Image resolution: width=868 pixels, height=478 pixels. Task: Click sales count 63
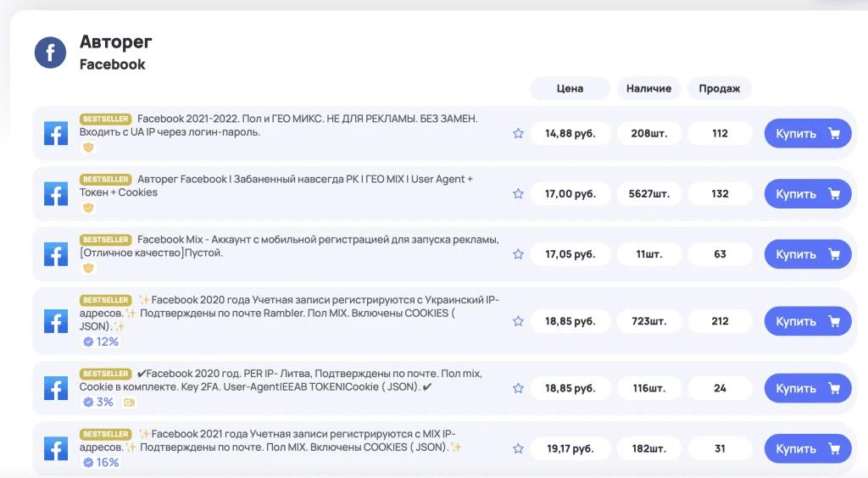point(720,254)
